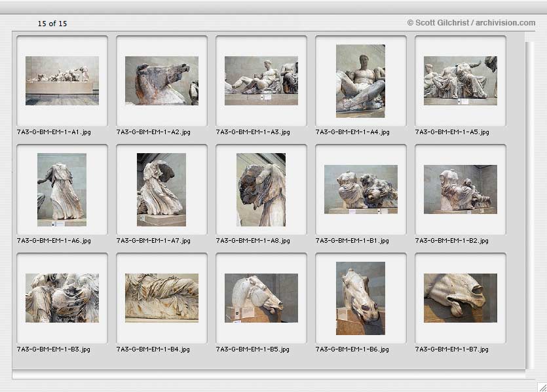Click filename label 7A3-G-BM-EM-1-B2.jpg
547x392 pixels.
point(452,241)
